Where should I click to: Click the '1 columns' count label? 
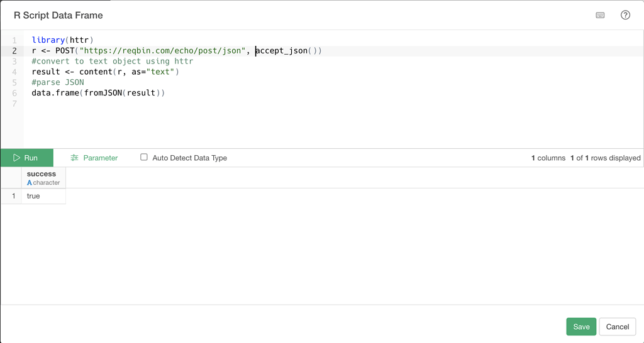tap(548, 158)
